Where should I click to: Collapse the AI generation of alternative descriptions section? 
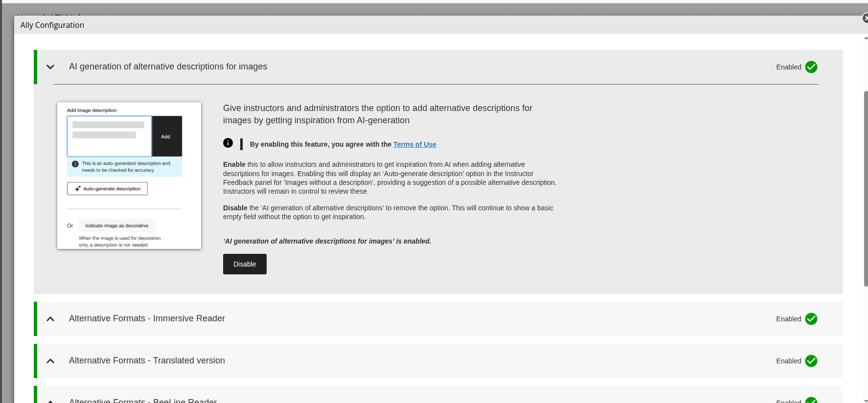pyautogui.click(x=50, y=67)
